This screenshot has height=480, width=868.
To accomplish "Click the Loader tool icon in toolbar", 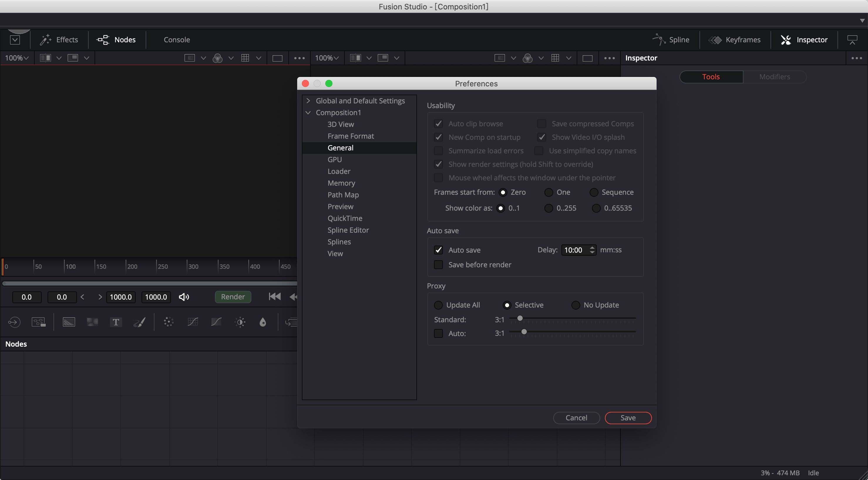I will 14,322.
